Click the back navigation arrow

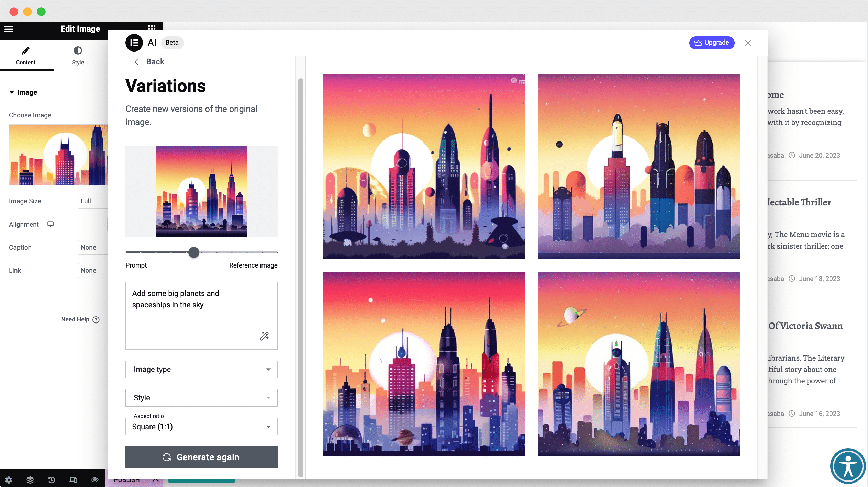pos(136,61)
